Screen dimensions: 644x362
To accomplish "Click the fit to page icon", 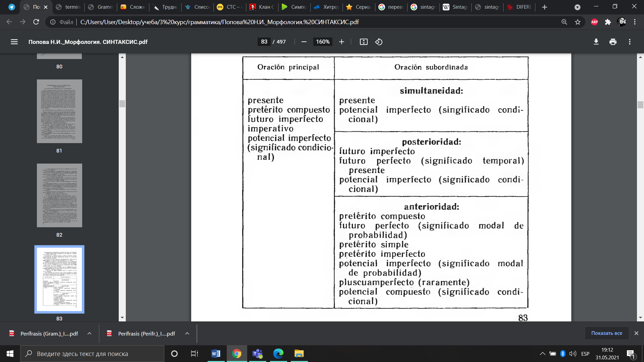I will [x=364, y=42].
